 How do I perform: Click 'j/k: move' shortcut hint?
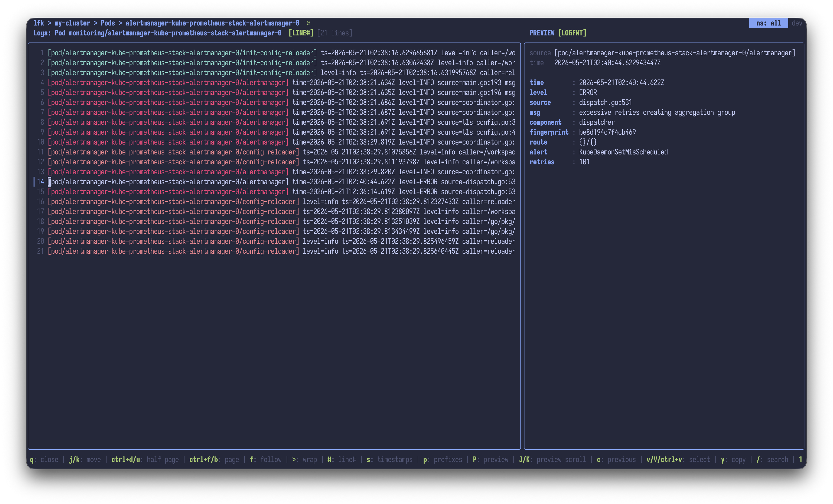click(x=85, y=459)
